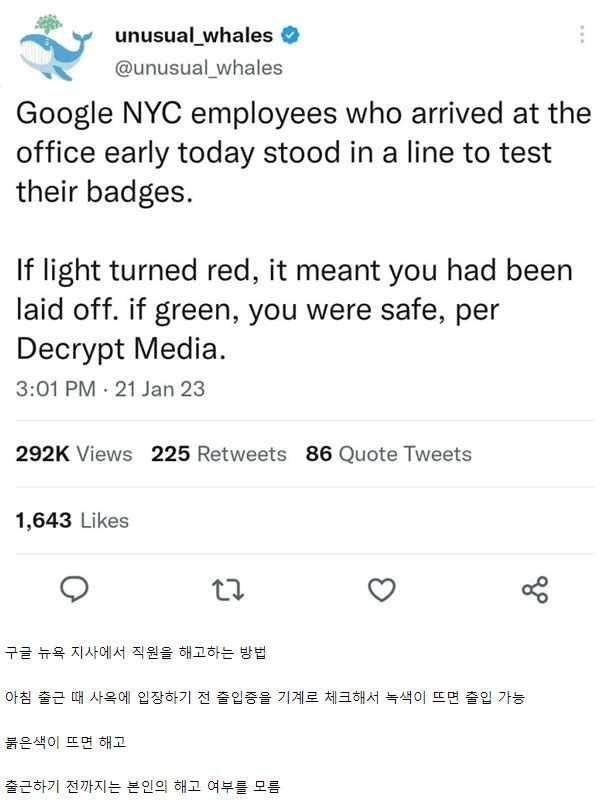Open the unusual_whales display name
The image size is (600, 810).
(x=194, y=36)
